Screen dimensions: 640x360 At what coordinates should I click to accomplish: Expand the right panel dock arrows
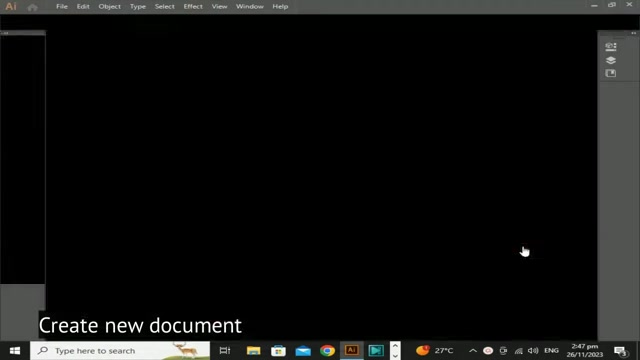[x=633, y=33]
